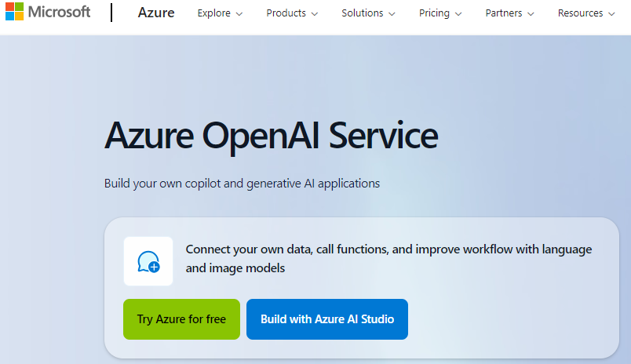Expand the chevron beside Explore
Image resolution: width=631 pixels, height=364 pixels.
point(239,14)
